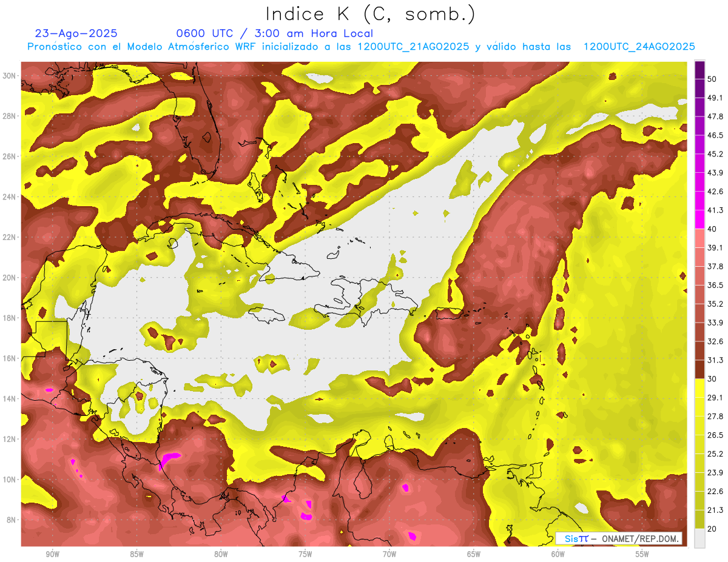Image resolution: width=728 pixels, height=562 pixels.
Task: Click the colorbar value "41.3"
Action: [x=715, y=210]
